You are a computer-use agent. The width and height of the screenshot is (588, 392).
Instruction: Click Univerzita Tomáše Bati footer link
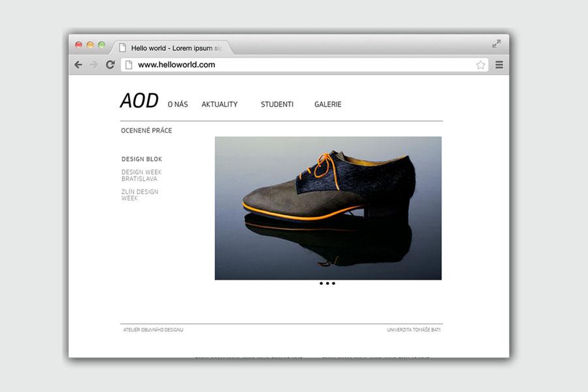click(x=414, y=330)
